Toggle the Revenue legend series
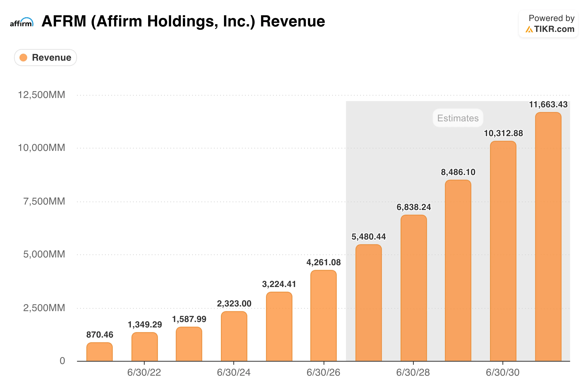The image size is (588, 392). pos(45,58)
